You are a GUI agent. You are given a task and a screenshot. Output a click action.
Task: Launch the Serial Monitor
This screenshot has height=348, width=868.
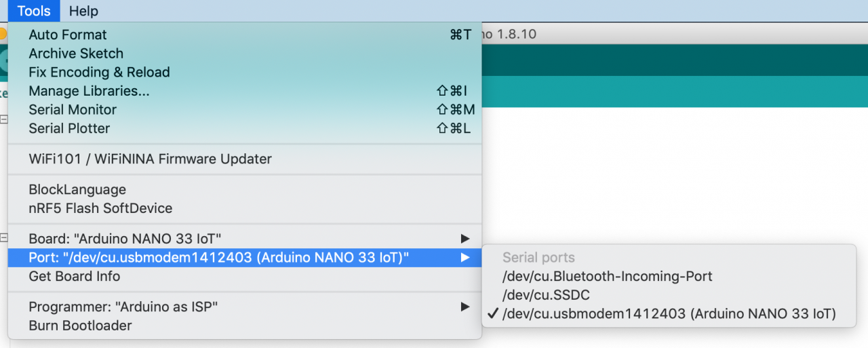(x=73, y=110)
